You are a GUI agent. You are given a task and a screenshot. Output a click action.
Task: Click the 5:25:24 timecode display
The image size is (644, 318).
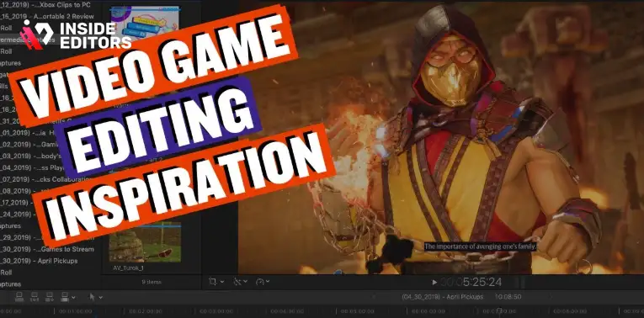(x=482, y=283)
